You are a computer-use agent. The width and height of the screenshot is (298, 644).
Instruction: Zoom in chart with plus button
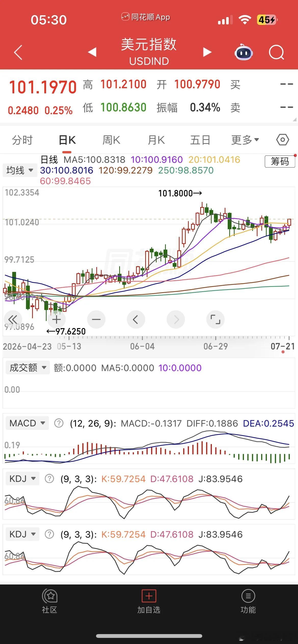tap(57, 319)
